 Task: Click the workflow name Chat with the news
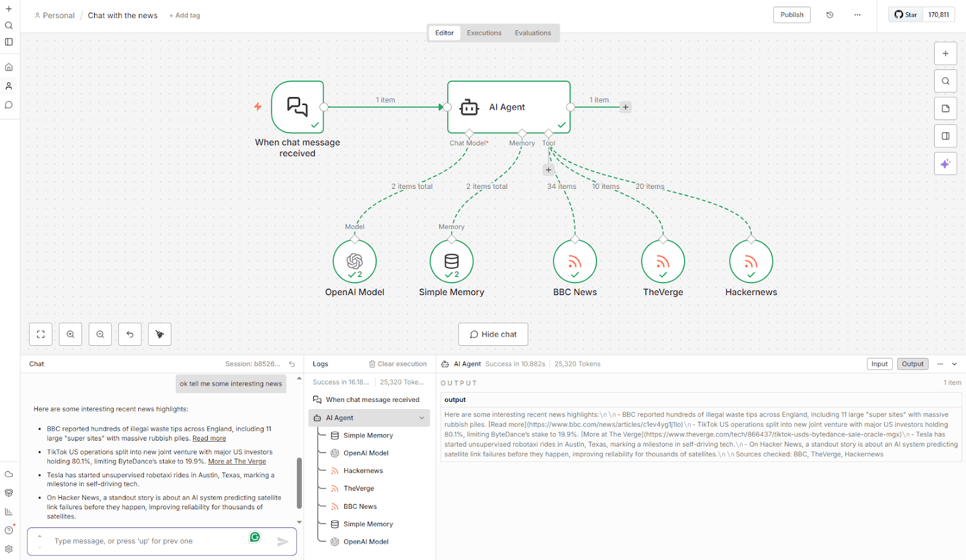[x=123, y=16]
